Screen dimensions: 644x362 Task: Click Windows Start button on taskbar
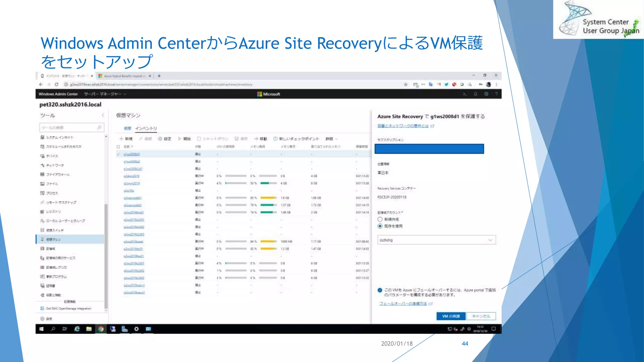(x=42, y=329)
